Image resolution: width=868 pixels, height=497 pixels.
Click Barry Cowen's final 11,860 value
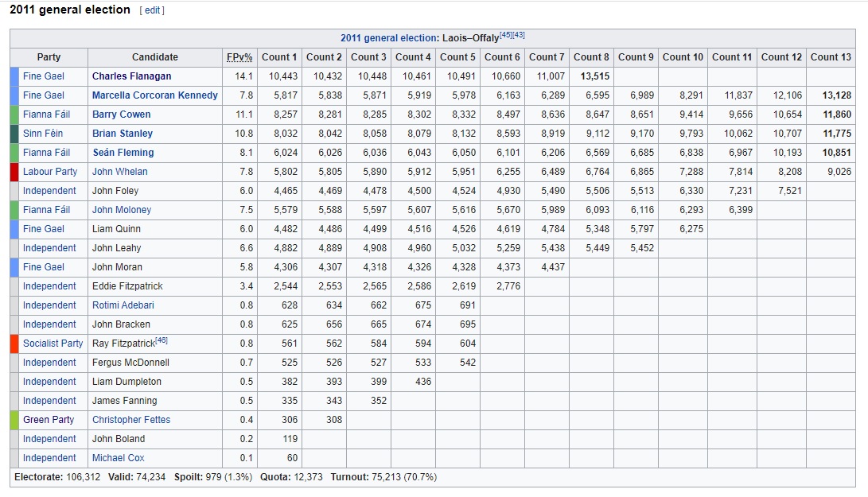point(836,115)
